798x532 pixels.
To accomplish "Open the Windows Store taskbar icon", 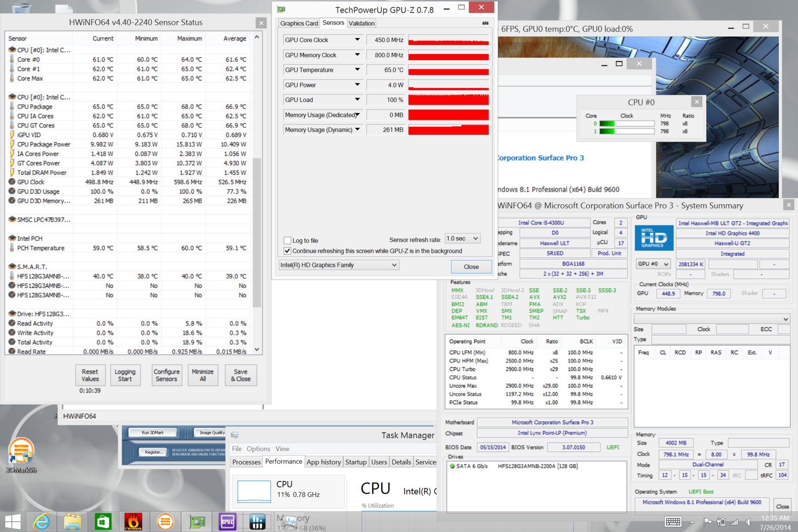I will [103, 521].
